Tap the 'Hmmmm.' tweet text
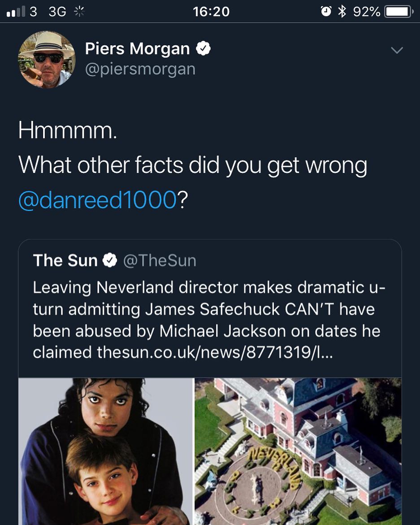 [x=67, y=130]
